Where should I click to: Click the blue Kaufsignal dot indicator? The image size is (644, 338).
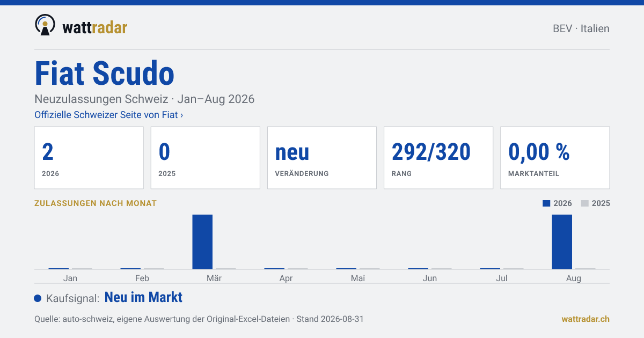(38, 298)
